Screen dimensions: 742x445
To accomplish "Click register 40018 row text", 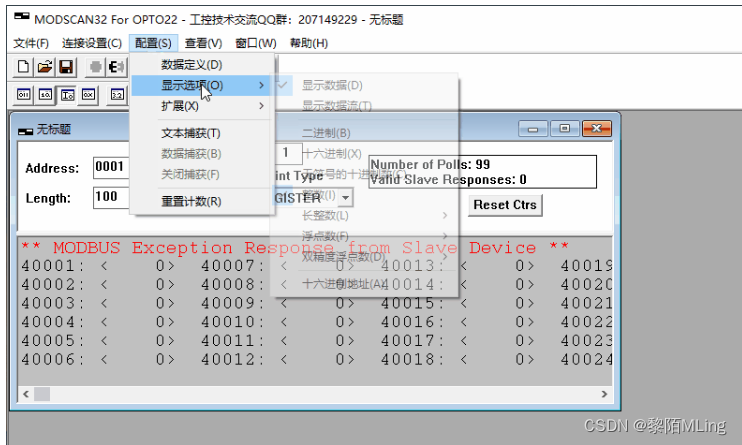I will [458, 360].
